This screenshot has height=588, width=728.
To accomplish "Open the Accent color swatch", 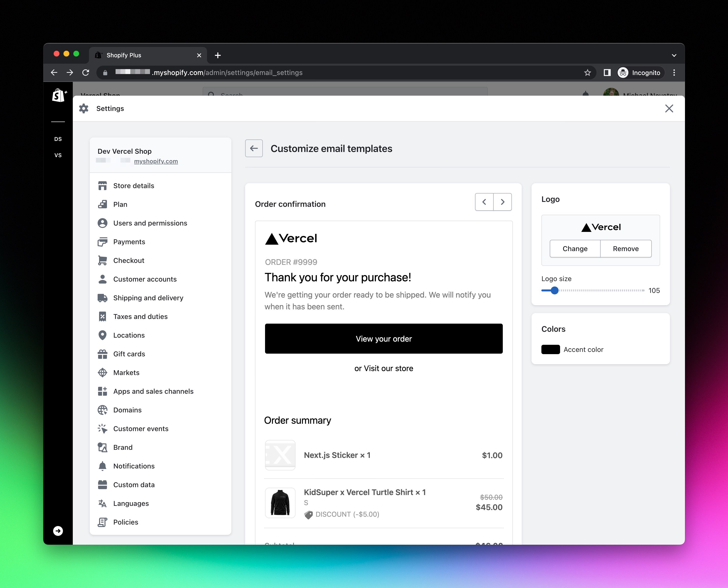I will (x=550, y=349).
